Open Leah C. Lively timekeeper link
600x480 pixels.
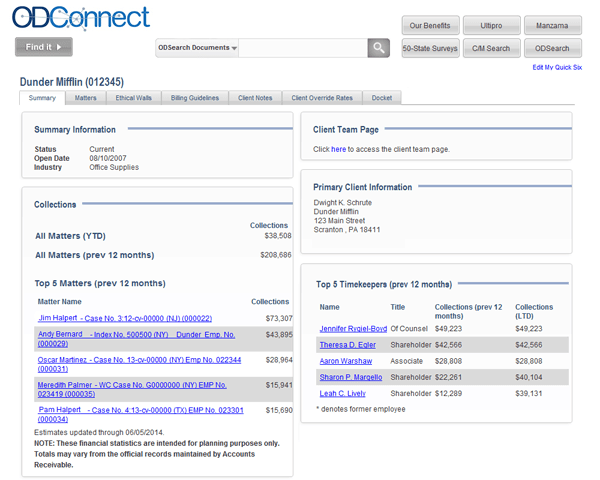342,393
